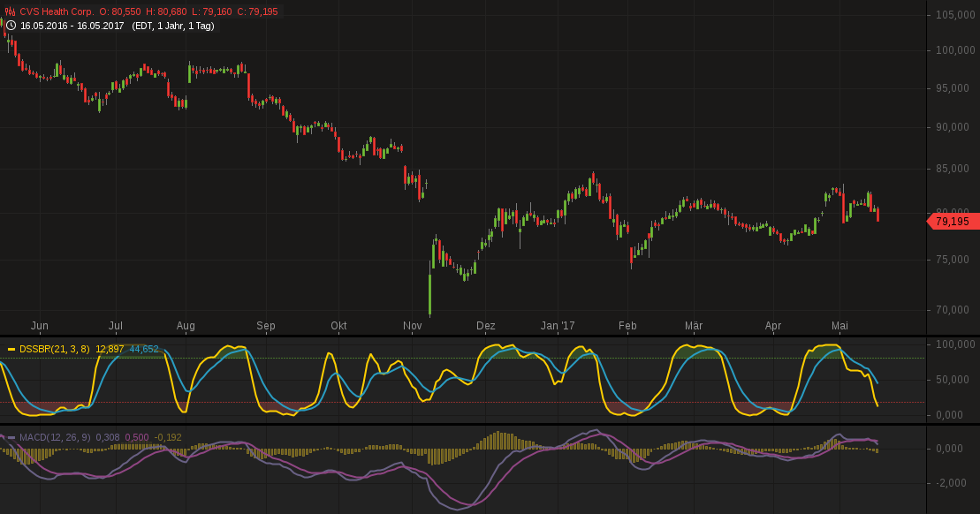Click the closing price C: 79,195 readout
Screen dimensions: 980x514
click(x=251, y=11)
